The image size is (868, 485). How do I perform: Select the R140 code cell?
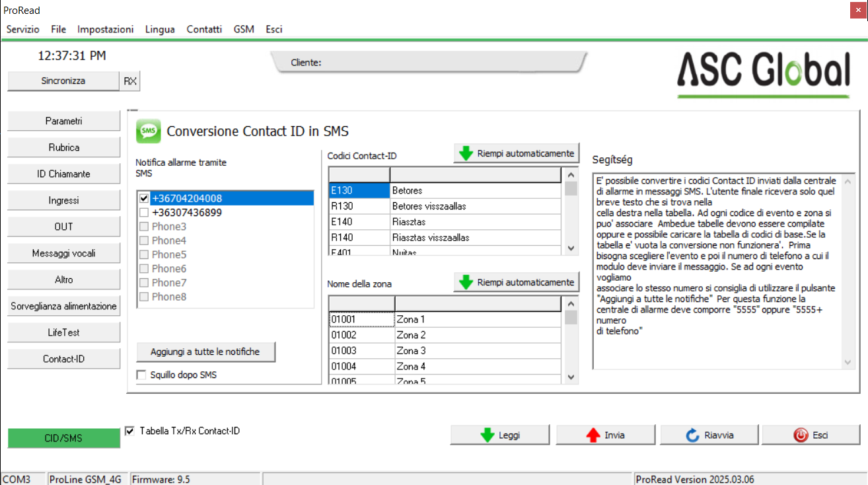[x=359, y=237]
